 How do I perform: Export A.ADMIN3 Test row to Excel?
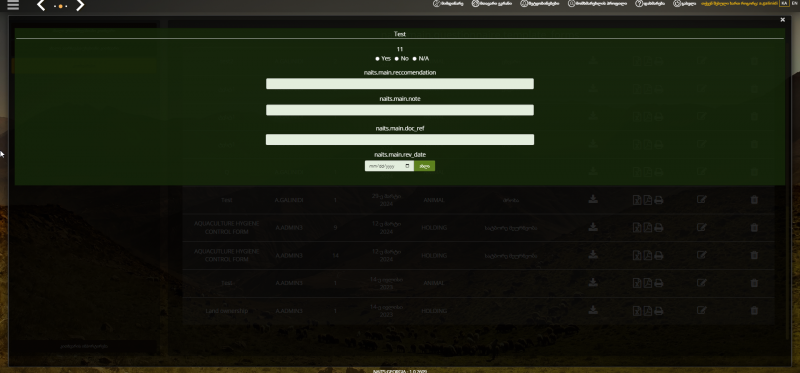pyautogui.click(x=637, y=283)
